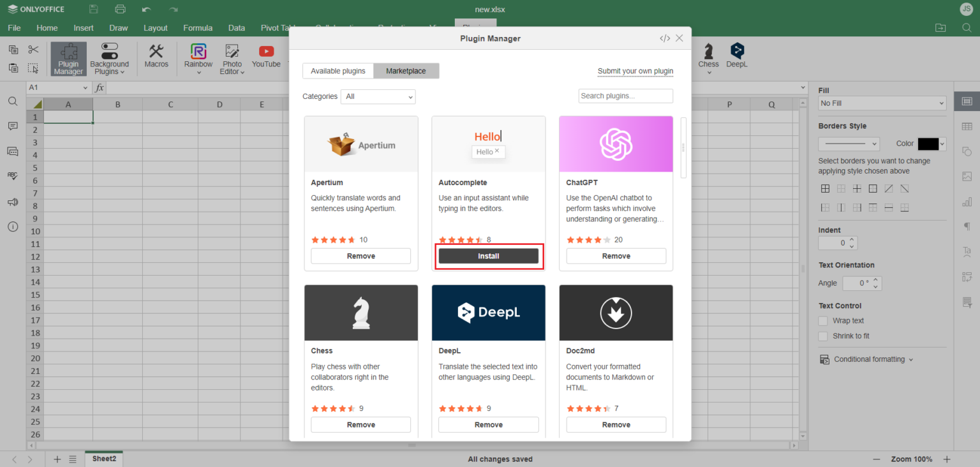Screen dimensions: 980x467
Task: Click the Chess plugin toolbar icon
Action: click(708, 56)
